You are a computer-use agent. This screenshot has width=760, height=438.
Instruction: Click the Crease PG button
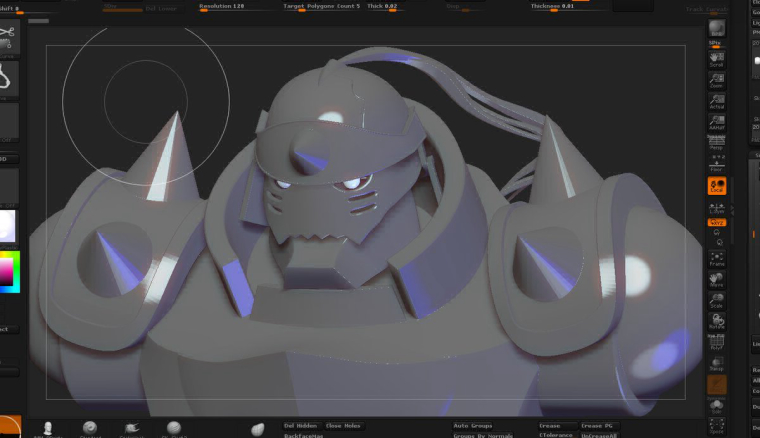tap(597, 426)
